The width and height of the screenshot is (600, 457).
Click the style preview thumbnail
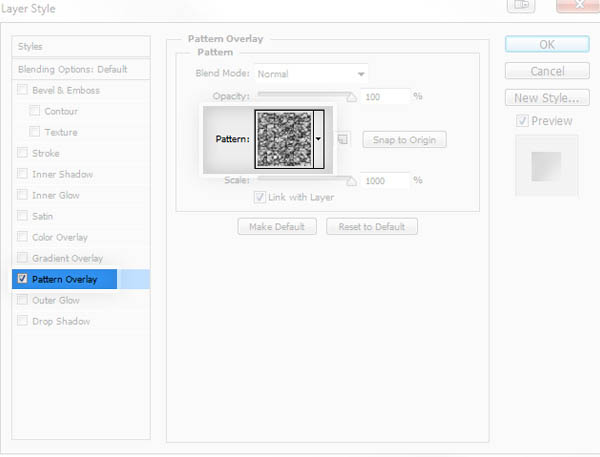[546, 165]
